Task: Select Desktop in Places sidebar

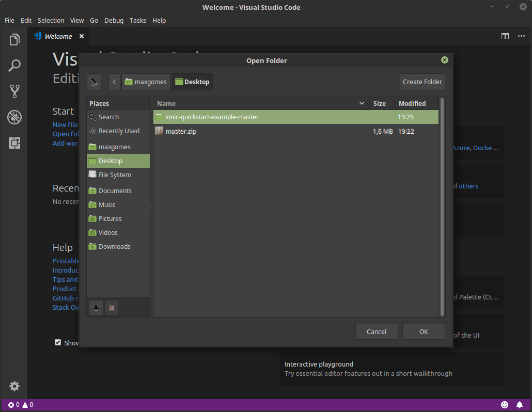Action: point(118,161)
